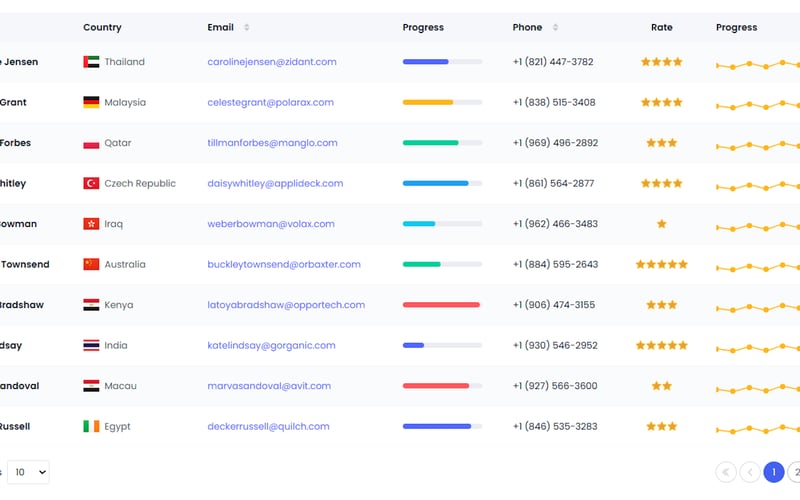Click the Phone column header

click(x=527, y=28)
